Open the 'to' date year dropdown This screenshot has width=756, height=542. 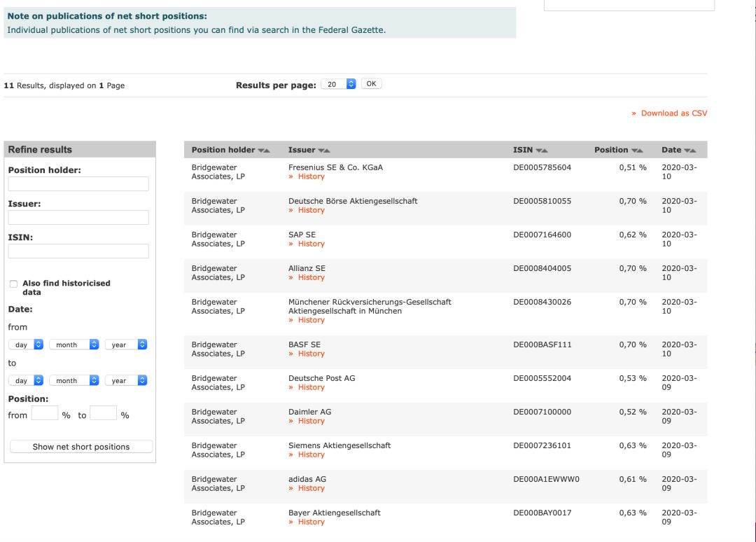coord(127,381)
